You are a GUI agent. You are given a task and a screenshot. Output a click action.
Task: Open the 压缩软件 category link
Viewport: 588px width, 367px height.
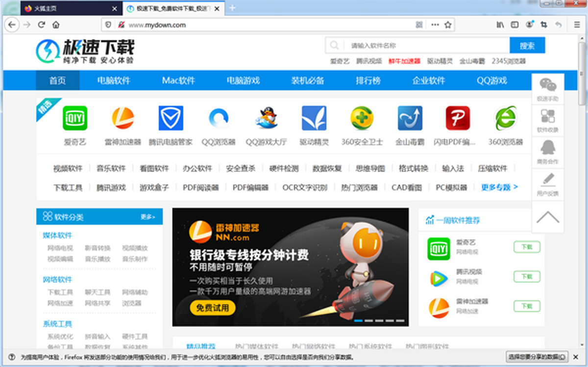point(492,168)
